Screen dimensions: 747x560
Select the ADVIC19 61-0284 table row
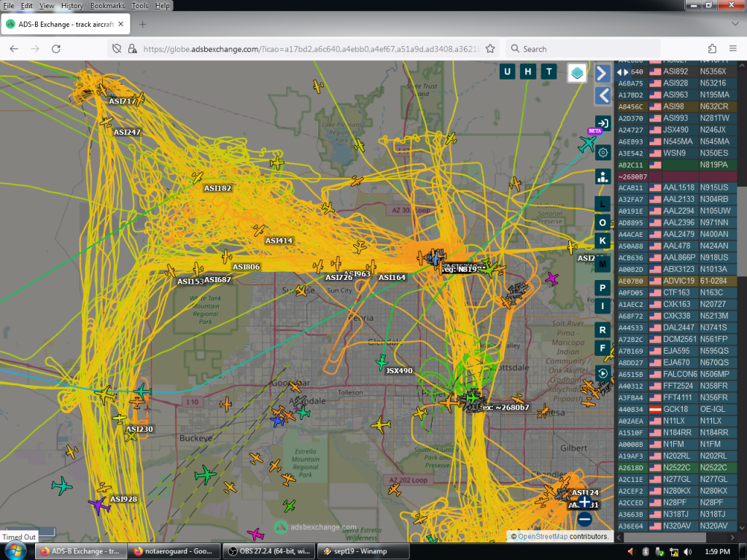tap(676, 281)
